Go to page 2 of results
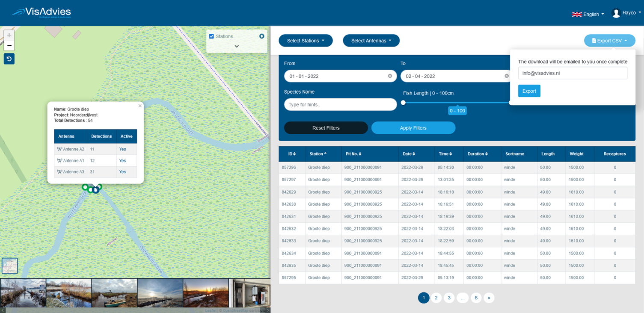Viewport: 644px width, 313px height. (x=436, y=298)
